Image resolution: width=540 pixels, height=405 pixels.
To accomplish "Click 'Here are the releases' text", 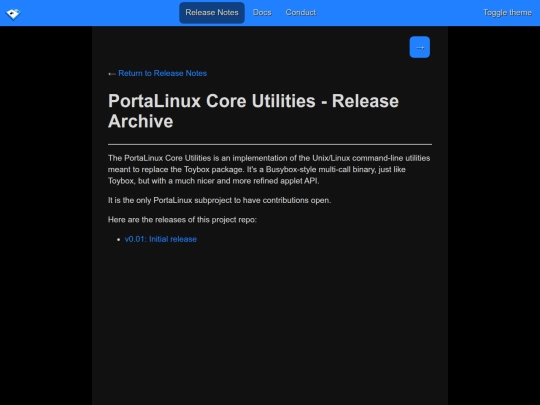I will tap(182, 220).
